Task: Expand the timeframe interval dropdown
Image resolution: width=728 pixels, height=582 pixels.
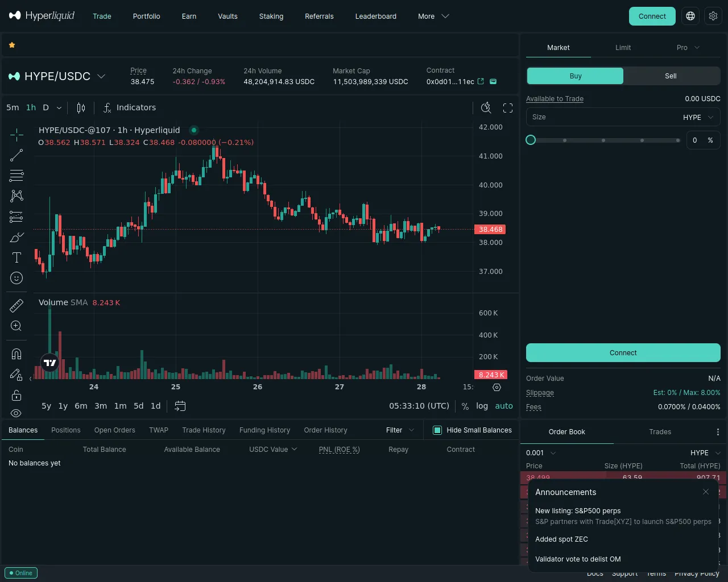Action: pyautogui.click(x=59, y=107)
